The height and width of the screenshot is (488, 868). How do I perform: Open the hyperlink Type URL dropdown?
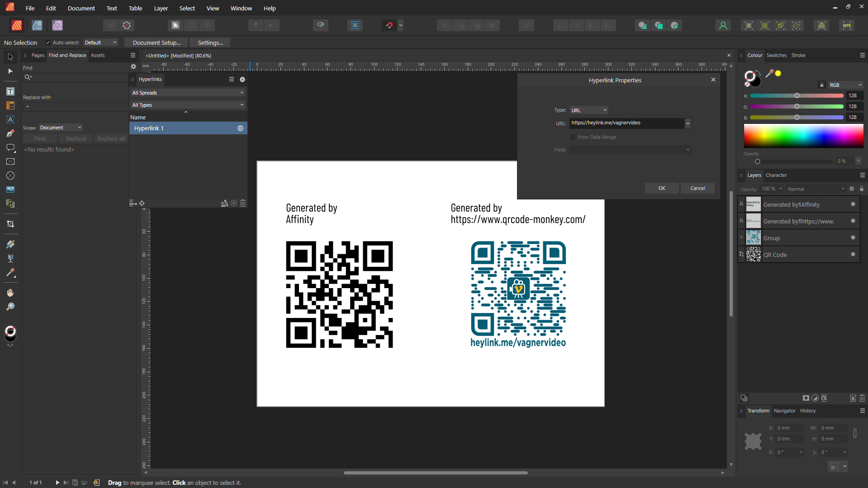[589, 110]
